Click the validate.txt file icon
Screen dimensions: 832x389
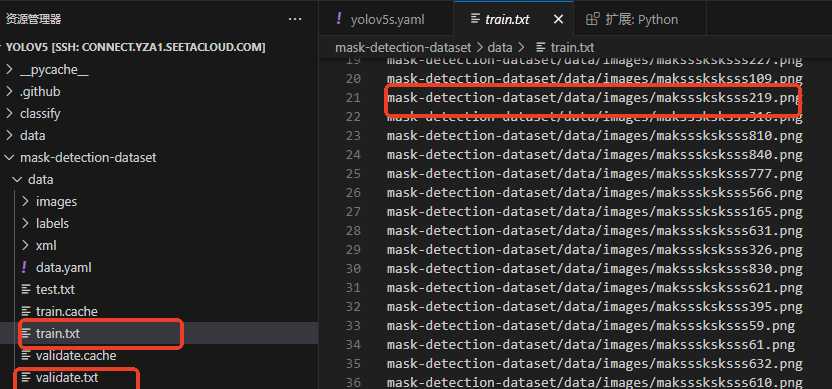click(26, 378)
